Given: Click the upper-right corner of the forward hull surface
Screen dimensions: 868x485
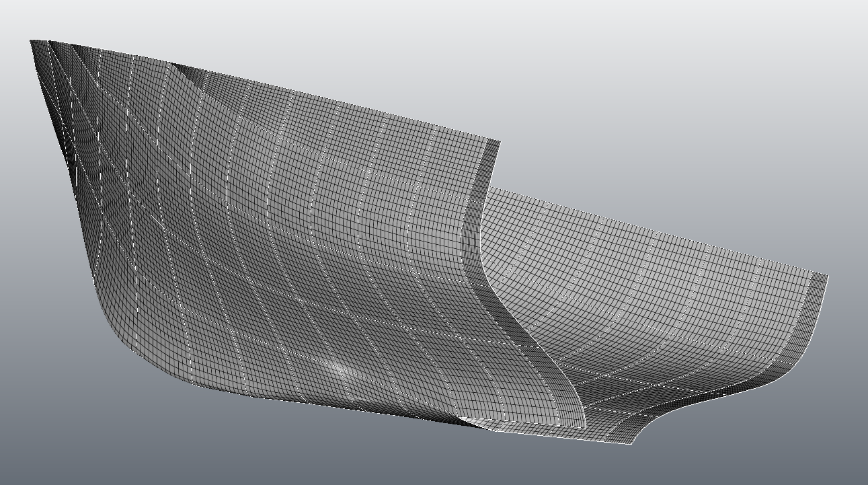Looking at the screenshot, I should pos(498,142).
